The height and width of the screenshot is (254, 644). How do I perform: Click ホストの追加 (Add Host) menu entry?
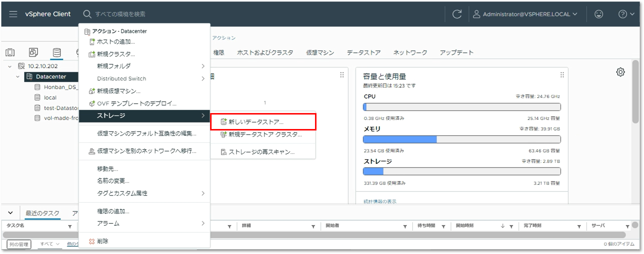[x=144, y=42]
